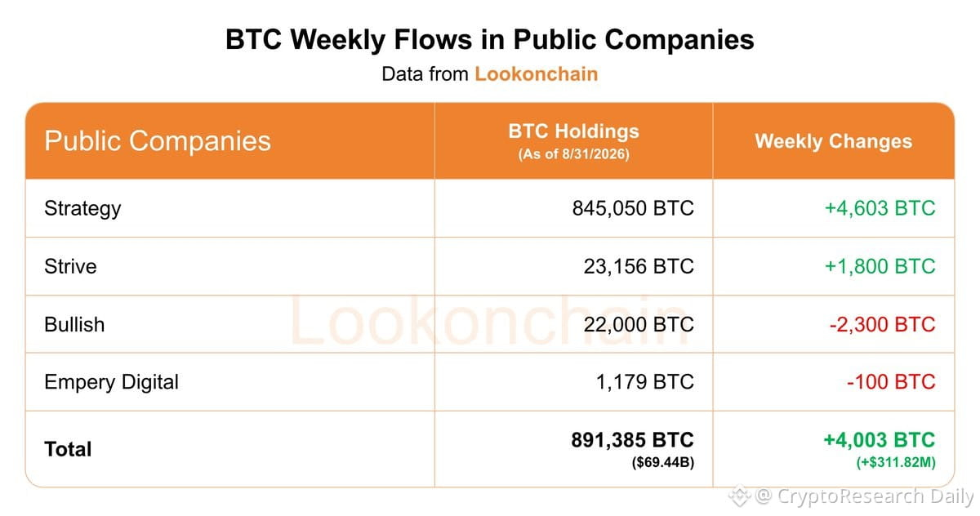
Task: Click the 23,156 BTC holdings cell
Action: click(x=640, y=266)
